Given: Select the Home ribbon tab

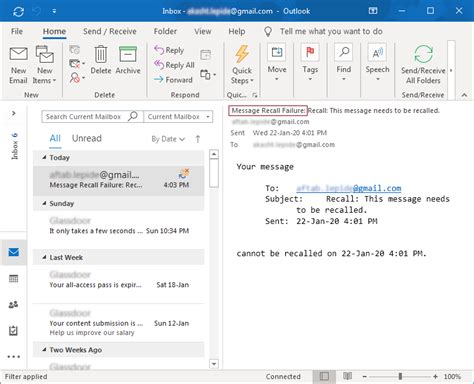Looking at the screenshot, I should tap(54, 31).
